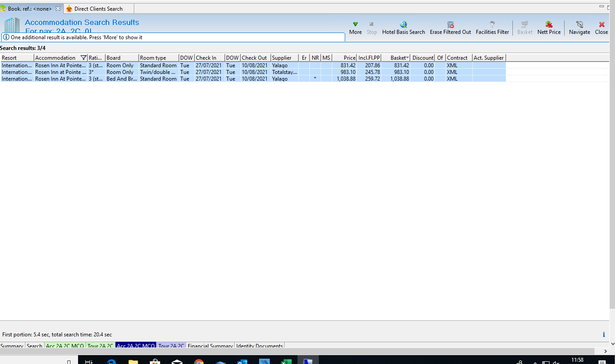Click the Totalstay supplier cell

click(285, 72)
